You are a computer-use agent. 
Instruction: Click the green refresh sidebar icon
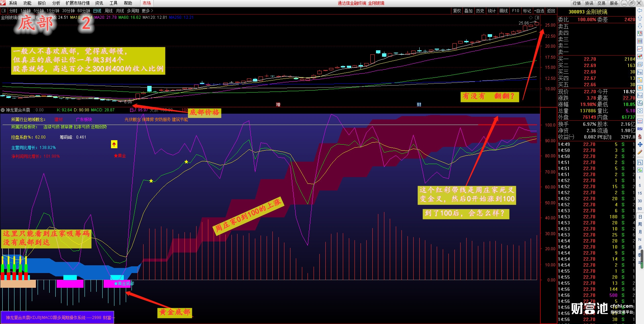640,170
